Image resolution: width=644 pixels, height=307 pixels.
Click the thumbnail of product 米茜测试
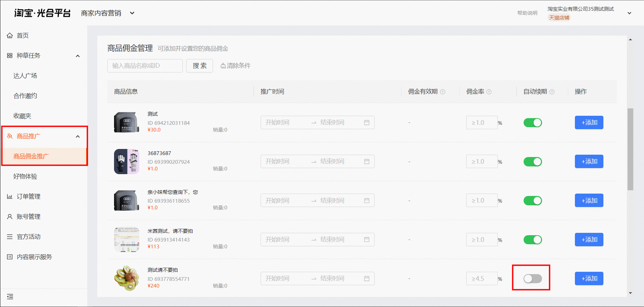point(127,240)
